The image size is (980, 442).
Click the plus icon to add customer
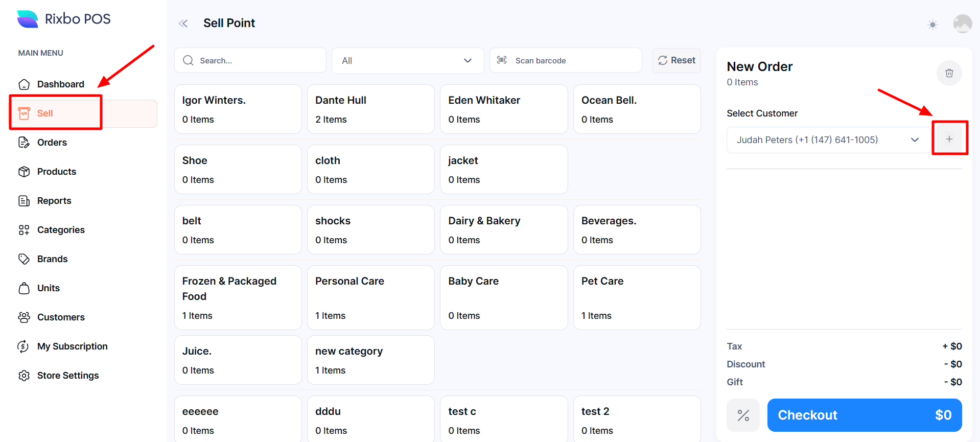(949, 139)
